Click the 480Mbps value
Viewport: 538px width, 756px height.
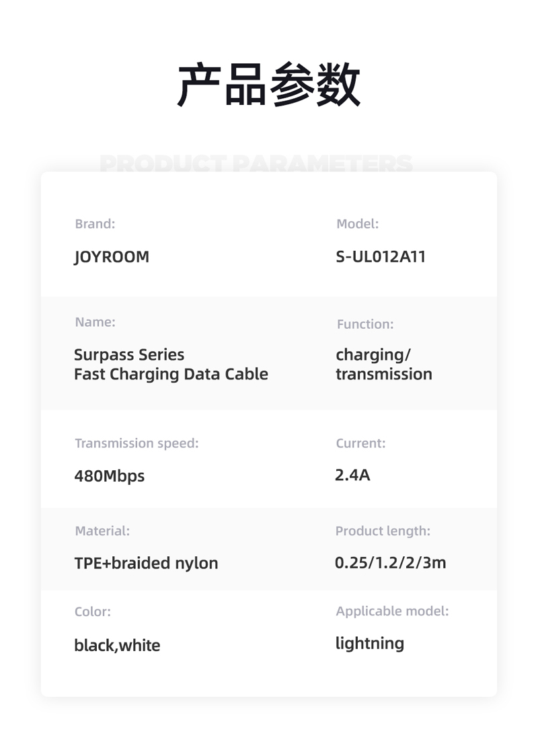click(110, 476)
